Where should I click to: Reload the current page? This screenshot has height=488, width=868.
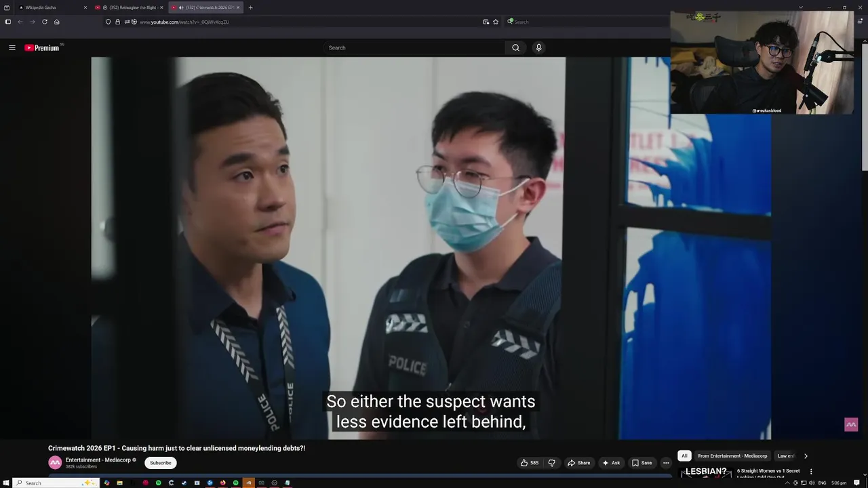45,22
